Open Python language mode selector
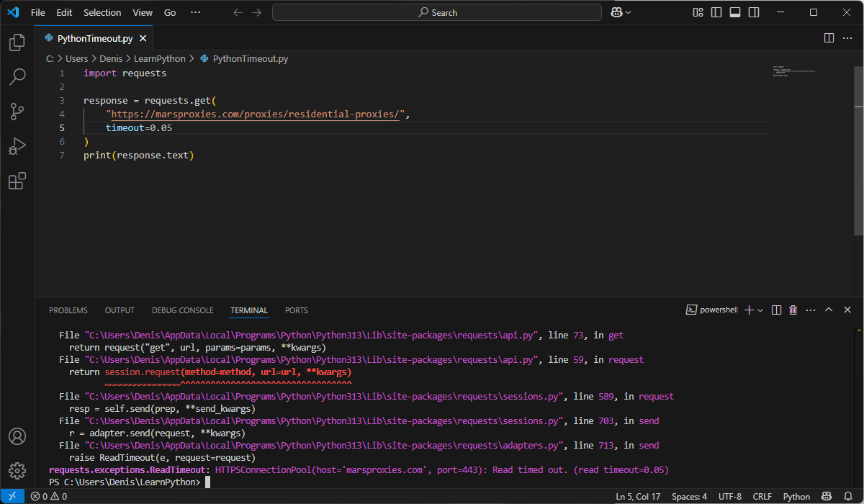Viewport: 864px width, 504px height. click(x=796, y=496)
